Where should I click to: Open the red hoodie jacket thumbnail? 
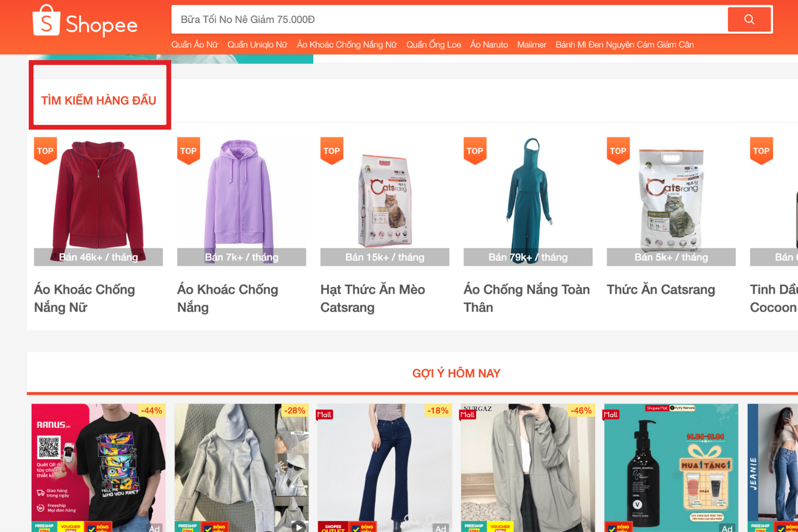(98, 202)
